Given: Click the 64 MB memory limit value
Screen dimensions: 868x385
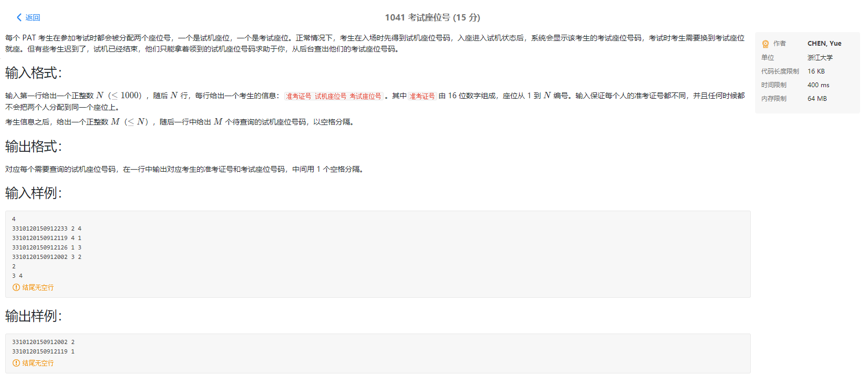Looking at the screenshot, I should 817,98.
